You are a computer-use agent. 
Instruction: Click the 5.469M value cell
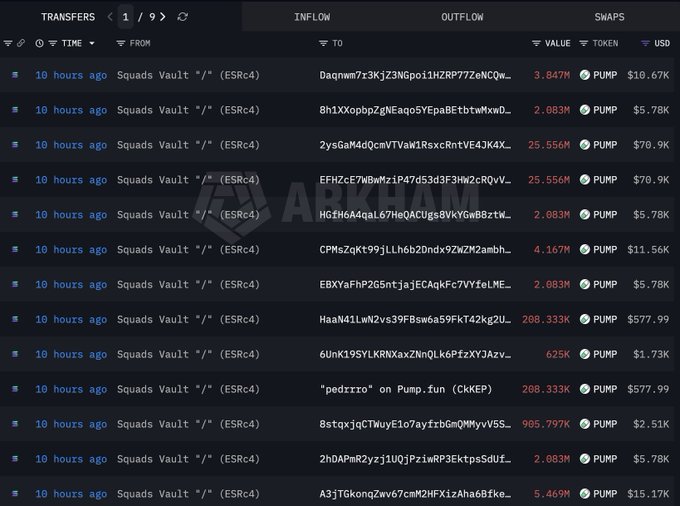point(552,494)
